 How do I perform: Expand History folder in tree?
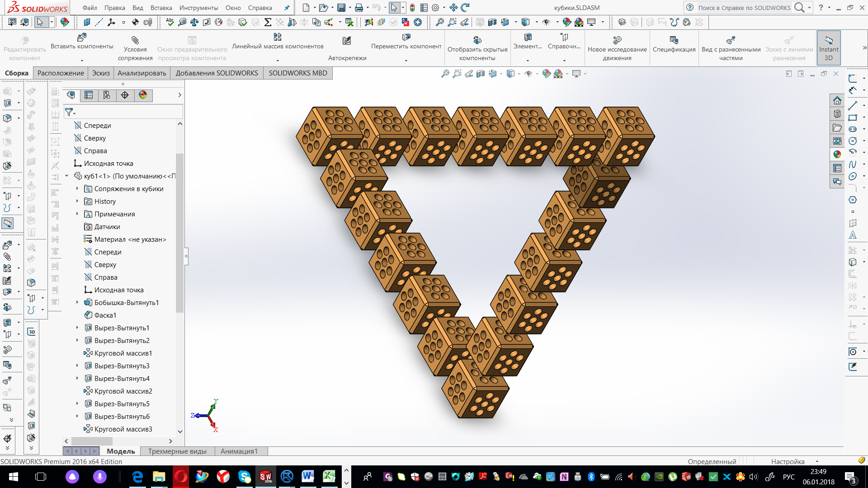pyautogui.click(x=77, y=202)
